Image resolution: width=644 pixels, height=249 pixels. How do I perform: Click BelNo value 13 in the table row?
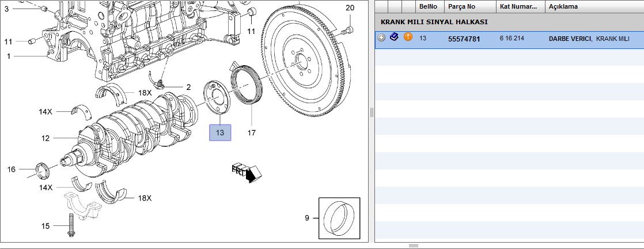click(x=423, y=38)
